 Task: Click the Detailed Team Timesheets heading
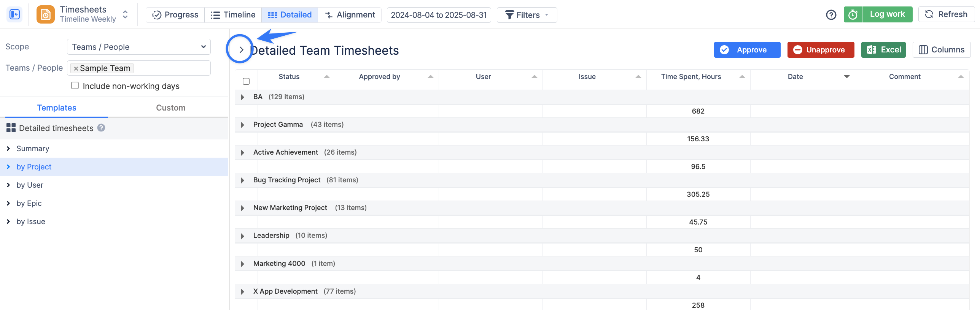click(x=325, y=50)
